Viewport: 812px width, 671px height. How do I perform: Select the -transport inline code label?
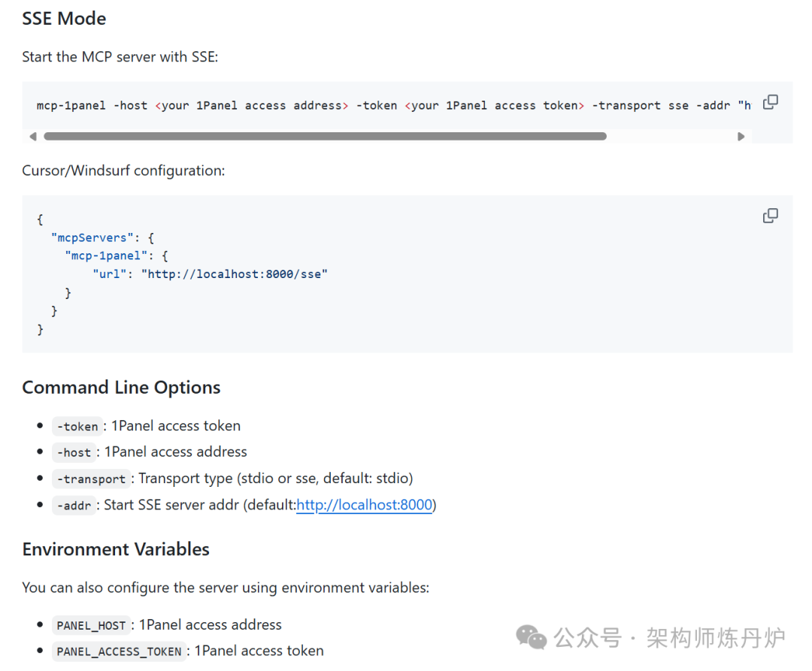pos(91,479)
